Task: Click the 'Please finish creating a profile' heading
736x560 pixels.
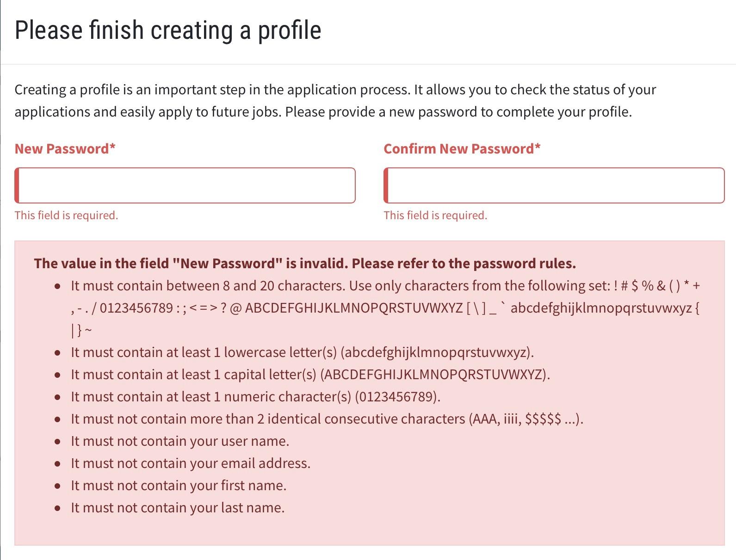Action: (x=168, y=30)
